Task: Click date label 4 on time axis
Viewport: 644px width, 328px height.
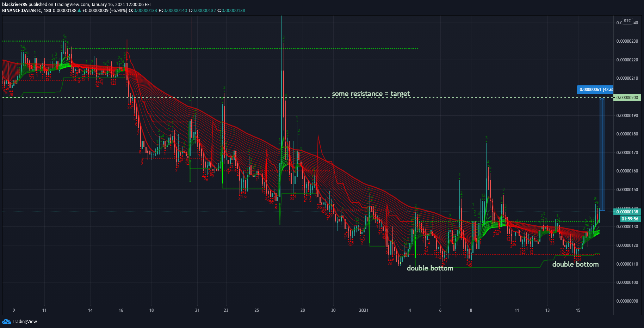Action: click(410, 310)
